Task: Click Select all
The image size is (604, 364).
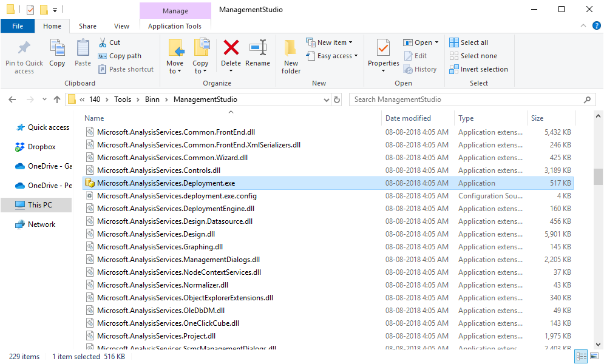Action: click(x=469, y=42)
